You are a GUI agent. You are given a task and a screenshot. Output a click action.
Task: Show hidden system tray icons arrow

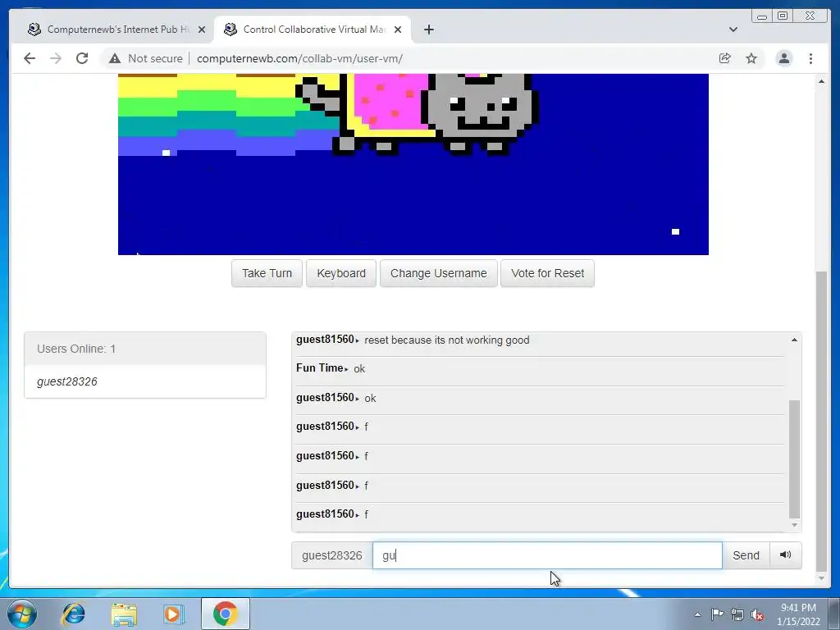[x=697, y=614]
